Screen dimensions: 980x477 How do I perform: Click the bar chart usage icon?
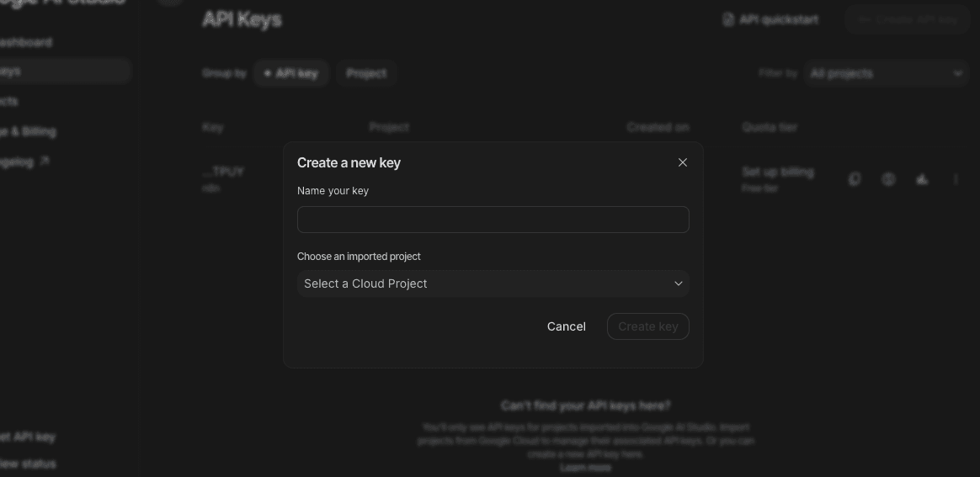tap(922, 179)
